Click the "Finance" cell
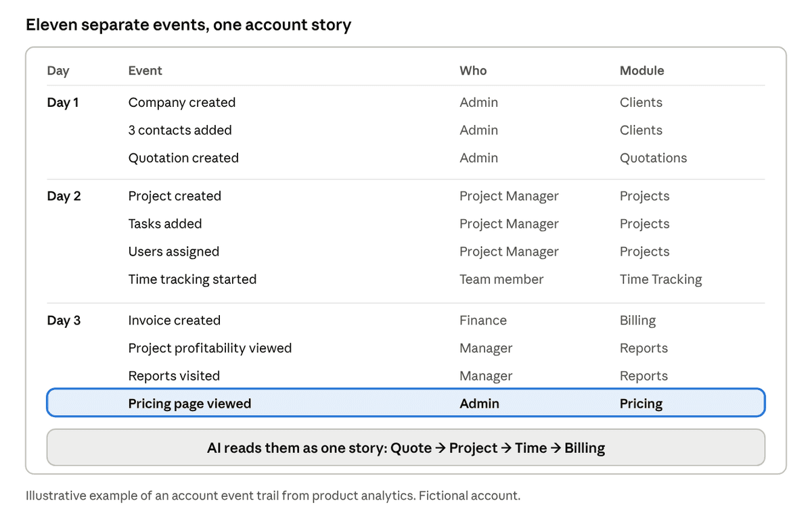The width and height of the screenshot is (812, 524). (483, 320)
